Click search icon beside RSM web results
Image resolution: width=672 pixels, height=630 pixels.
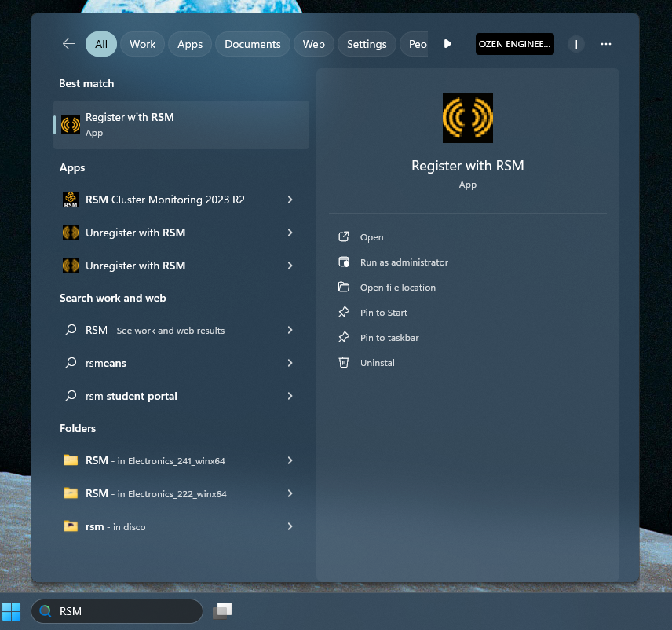pyautogui.click(x=71, y=330)
